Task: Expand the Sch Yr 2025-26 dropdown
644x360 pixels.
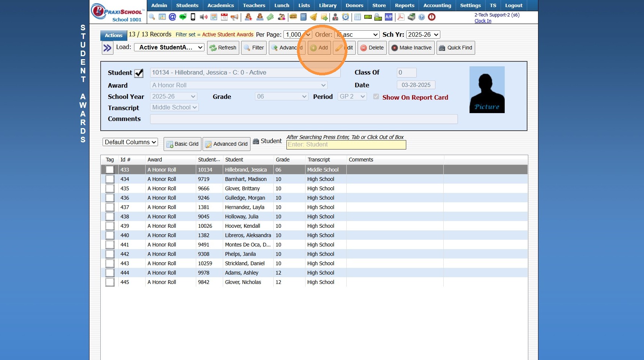Action: [x=423, y=34]
